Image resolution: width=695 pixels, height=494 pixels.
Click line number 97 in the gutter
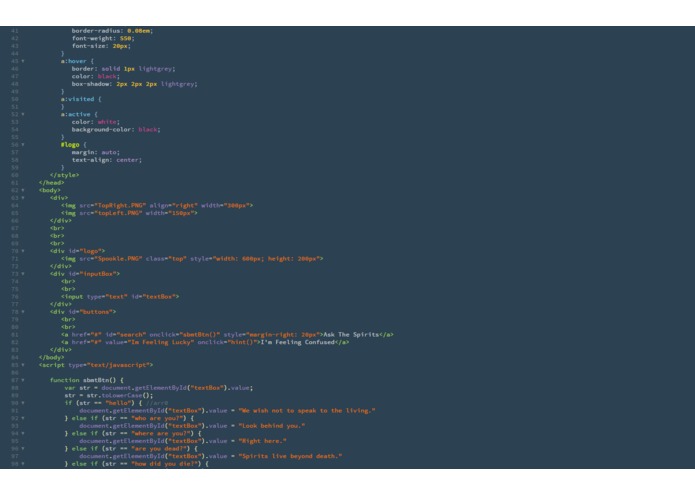pos(15,456)
